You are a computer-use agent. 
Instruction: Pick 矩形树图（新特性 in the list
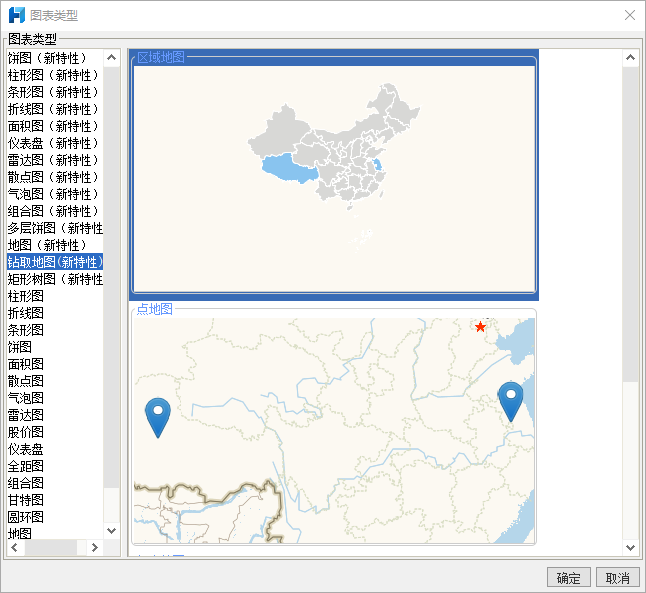tap(55, 279)
